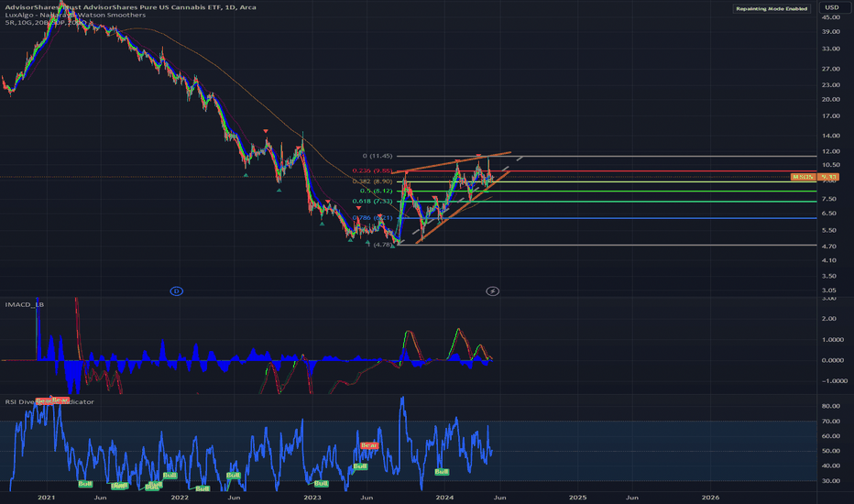Click the Fib level label 0.382 (8.90)

[x=372, y=181]
